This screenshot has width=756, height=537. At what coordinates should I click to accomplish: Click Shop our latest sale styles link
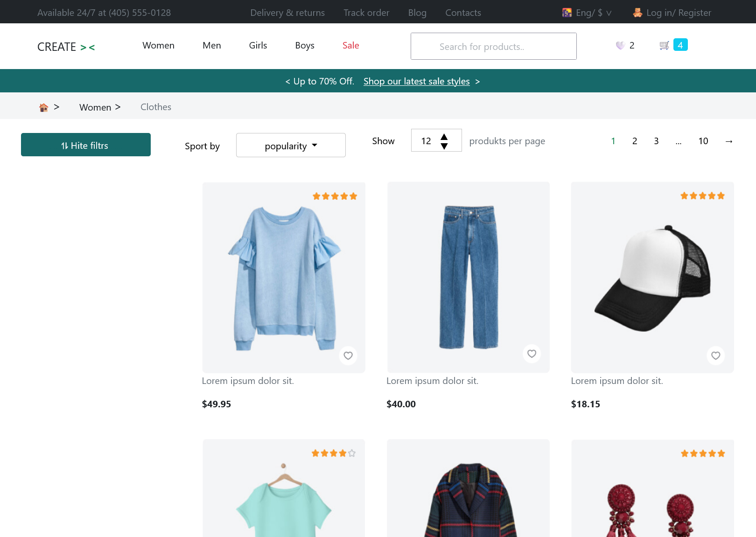coord(417,82)
